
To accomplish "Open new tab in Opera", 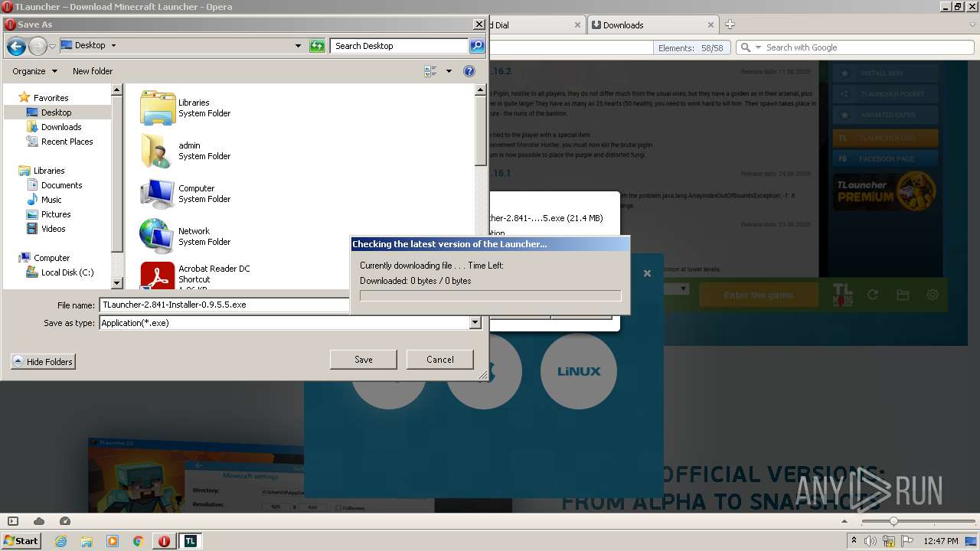I will (730, 24).
